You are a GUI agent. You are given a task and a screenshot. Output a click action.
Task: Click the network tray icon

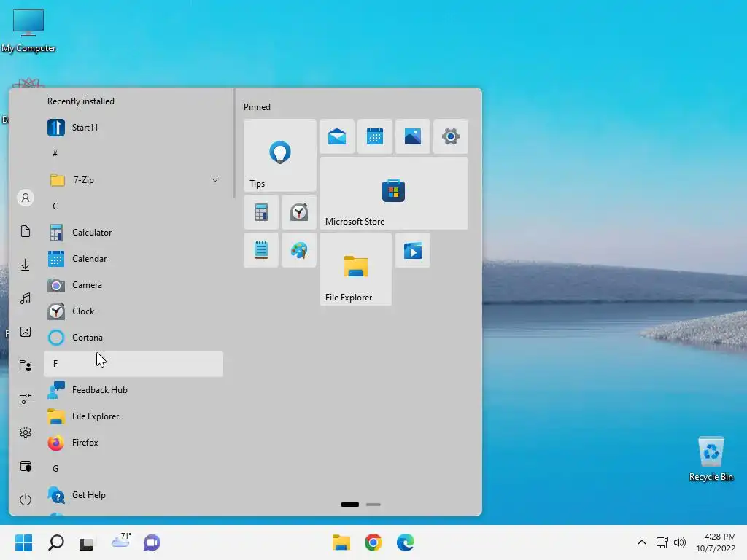662,542
